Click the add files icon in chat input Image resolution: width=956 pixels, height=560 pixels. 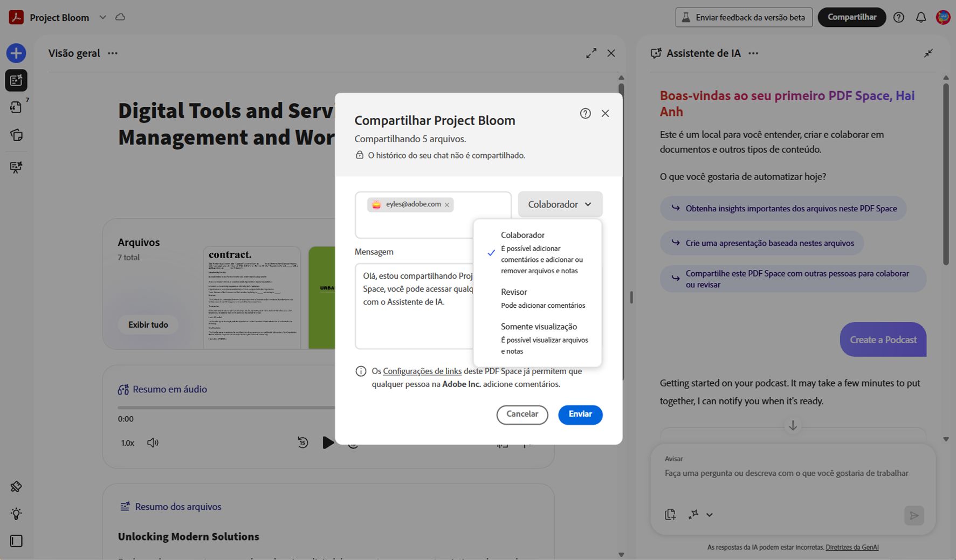click(x=670, y=515)
